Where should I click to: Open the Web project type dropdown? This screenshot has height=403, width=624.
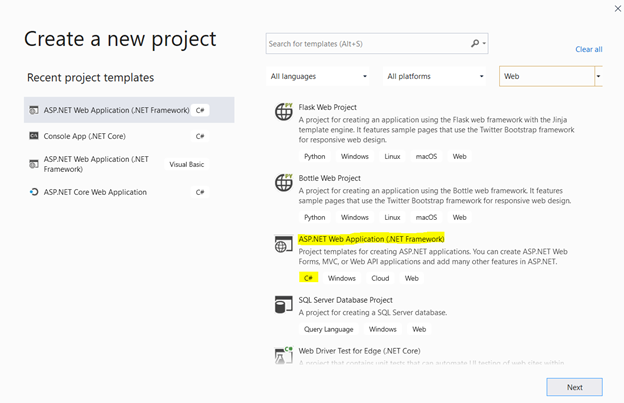click(551, 76)
